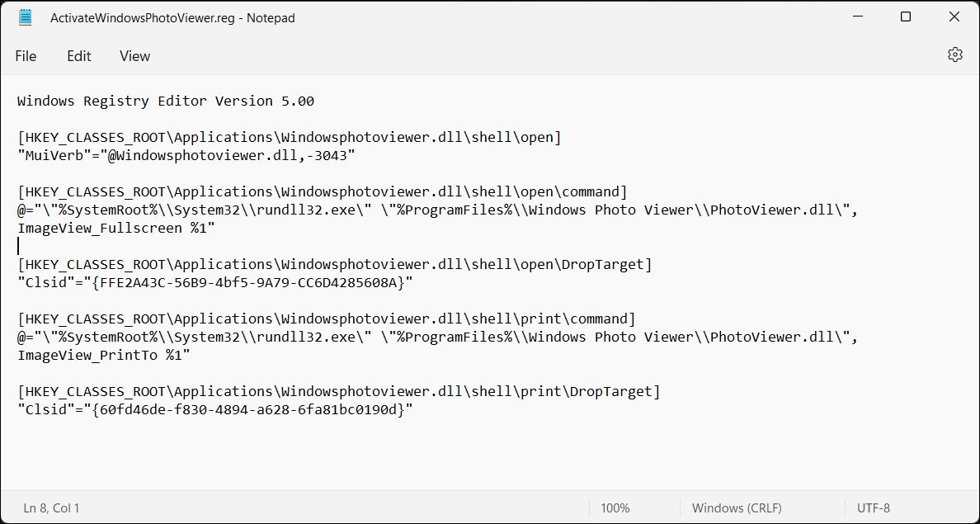This screenshot has height=524, width=980.
Task: Click the 60fd46de Clsid value line
Action: [215, 410]
